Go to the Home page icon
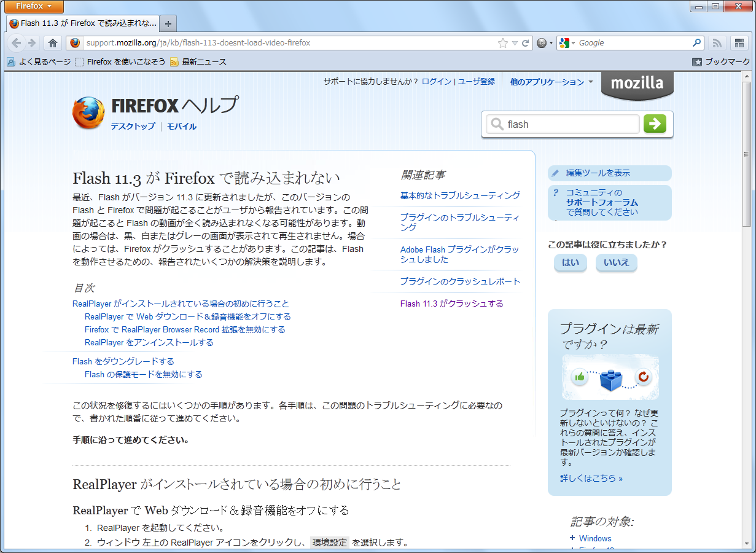The width and height of the screenshot is (756, 553). [x=53, y=43]
